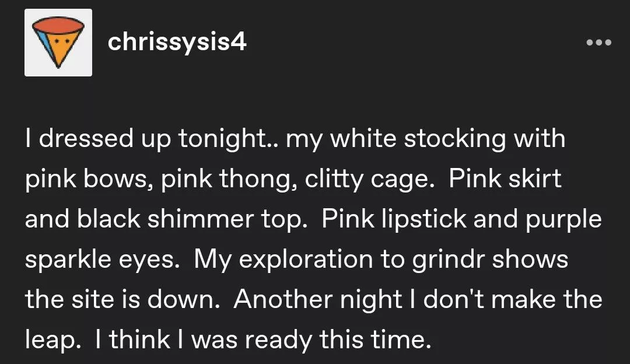This screenshot has width=630, height=364.
Task: Click the pizza slice profile picture
Action: tap(58, 42)
